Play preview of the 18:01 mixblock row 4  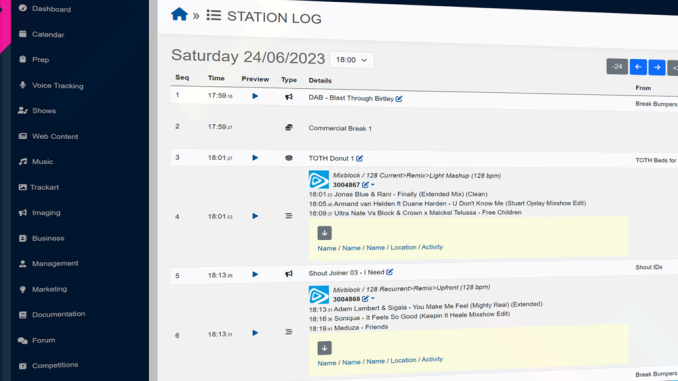coord(255,216)
